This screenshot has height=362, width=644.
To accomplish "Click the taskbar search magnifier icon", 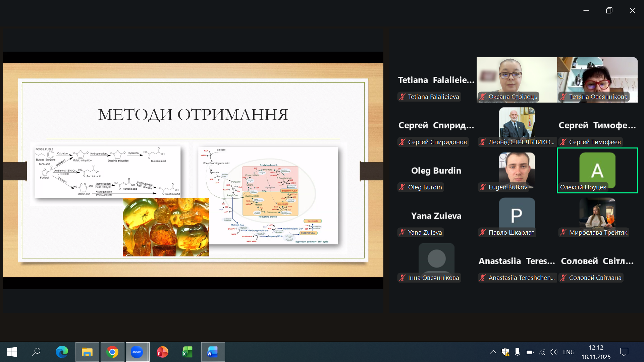I will pyautogui.click(x=36, y=352).
